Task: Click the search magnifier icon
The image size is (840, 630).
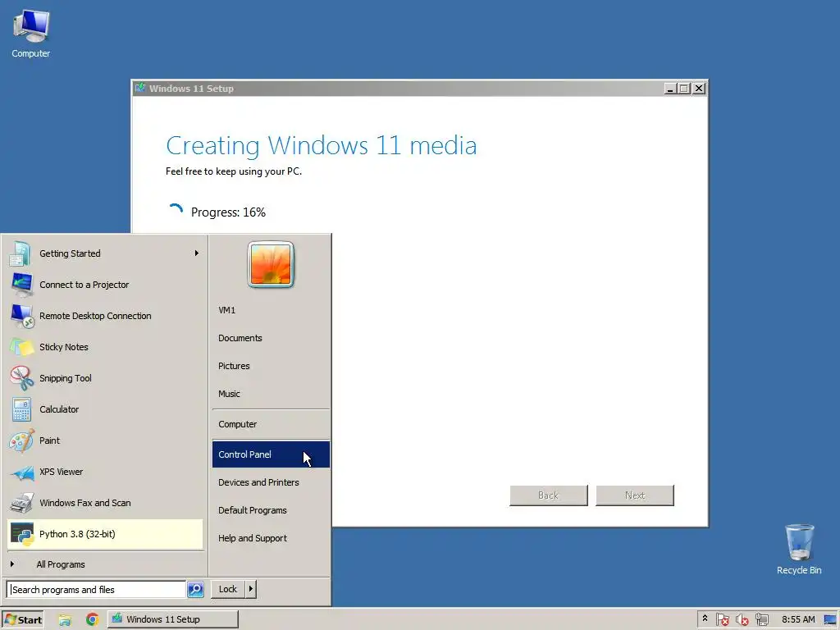Action: (195, 589)
